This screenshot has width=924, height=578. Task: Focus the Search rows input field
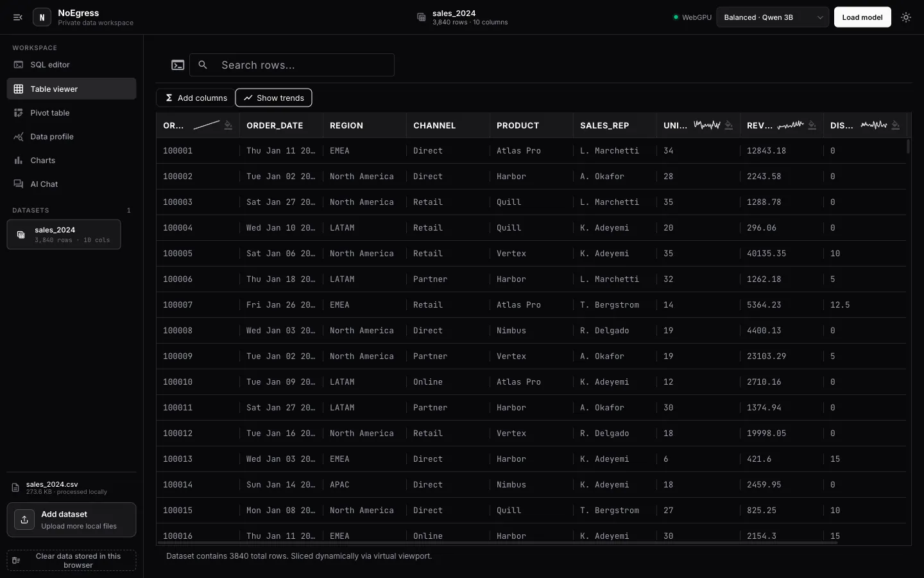pyautogui.click(x=292, y=65)
